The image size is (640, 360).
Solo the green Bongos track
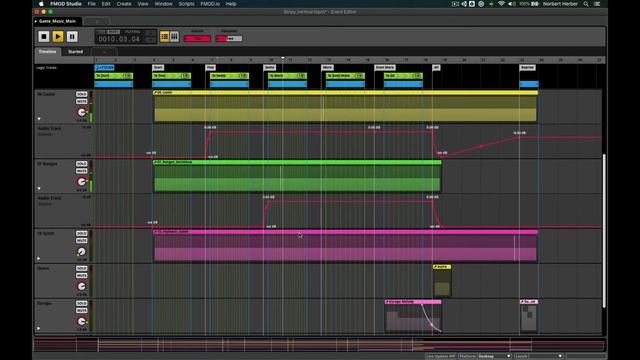(x=82, y=164)
